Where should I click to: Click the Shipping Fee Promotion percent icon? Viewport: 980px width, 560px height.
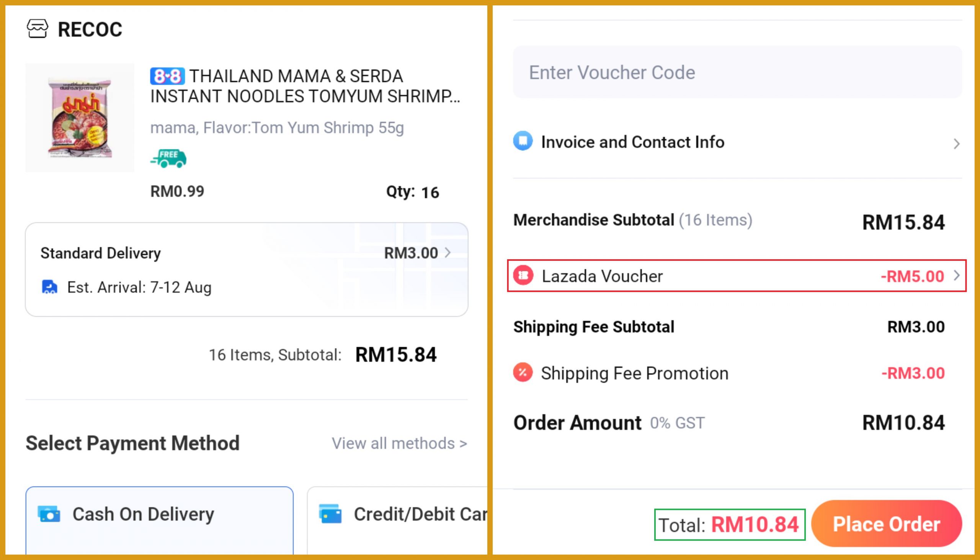pos(523,372)
